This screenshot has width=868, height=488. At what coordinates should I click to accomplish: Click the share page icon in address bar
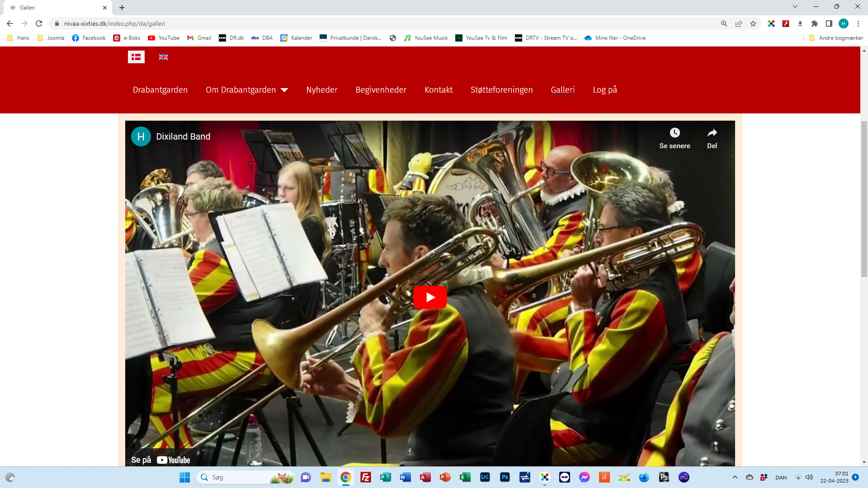[739, 23]
